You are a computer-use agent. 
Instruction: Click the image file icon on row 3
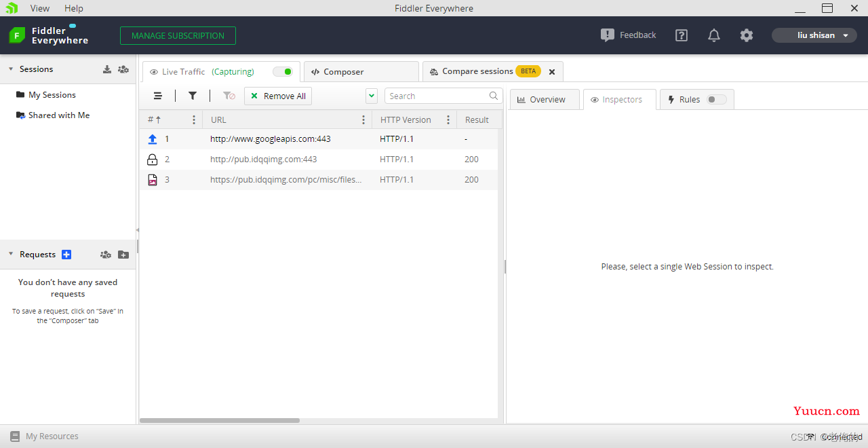point(153,180)
